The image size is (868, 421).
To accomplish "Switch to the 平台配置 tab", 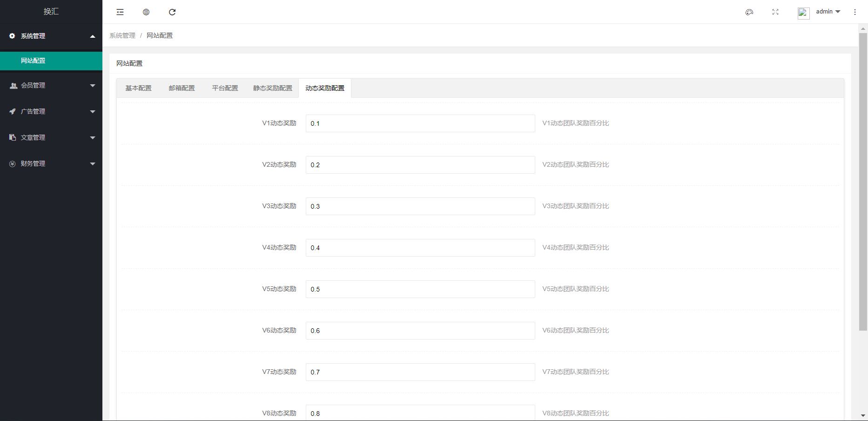I will click(225, 88).
